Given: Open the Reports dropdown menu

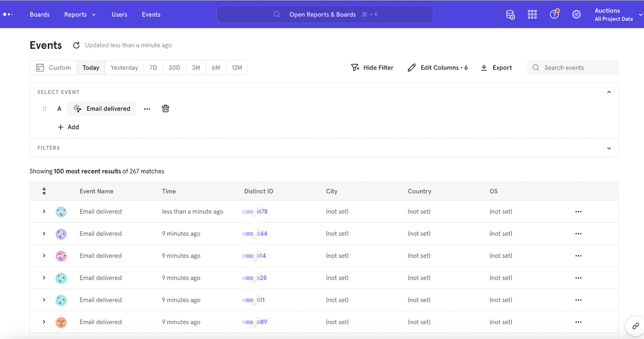Looking at the screenshot, I should 80,15.
